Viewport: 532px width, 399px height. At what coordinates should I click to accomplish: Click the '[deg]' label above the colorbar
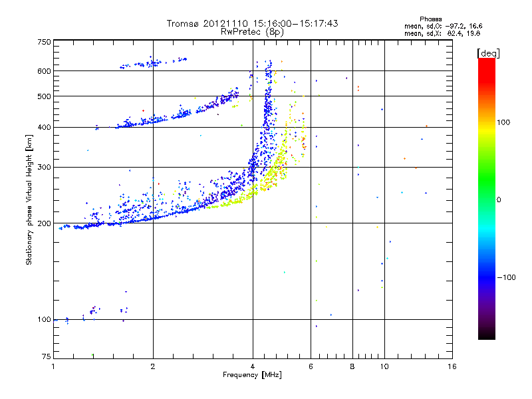(x=488, y=53)
